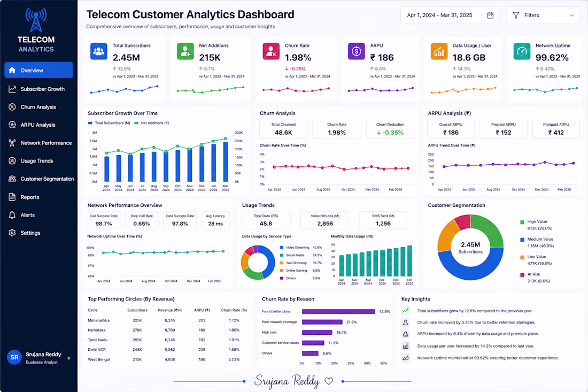Toggle Total Subscribers (M) legend entry
588x392 pixels.
tap(109, 123)
